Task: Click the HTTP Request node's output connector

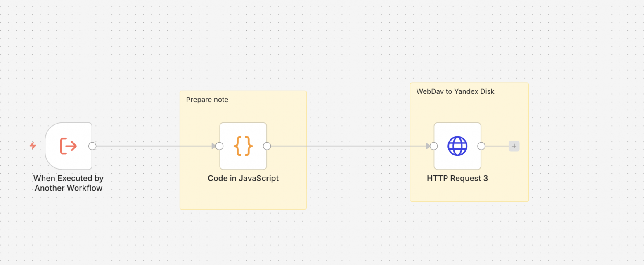Action: 481,146
